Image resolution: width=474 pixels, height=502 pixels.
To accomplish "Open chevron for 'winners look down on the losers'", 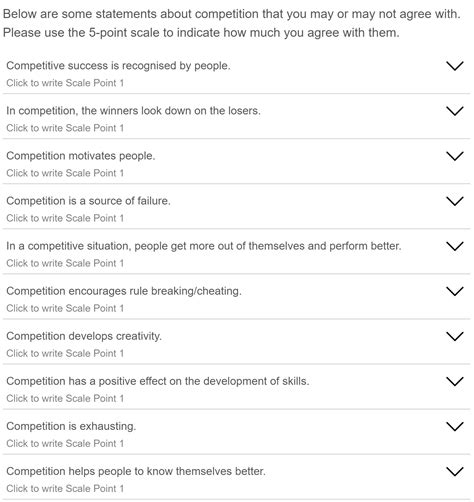I will [455, 111].
